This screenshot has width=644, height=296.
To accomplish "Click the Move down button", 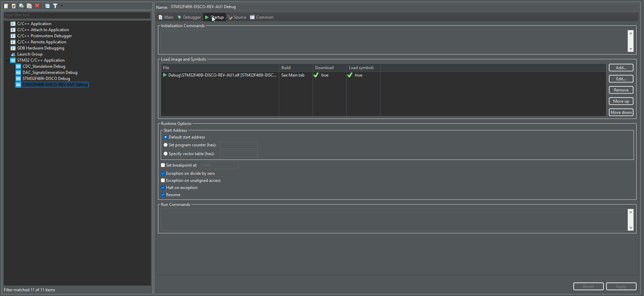I will (621, 112).
